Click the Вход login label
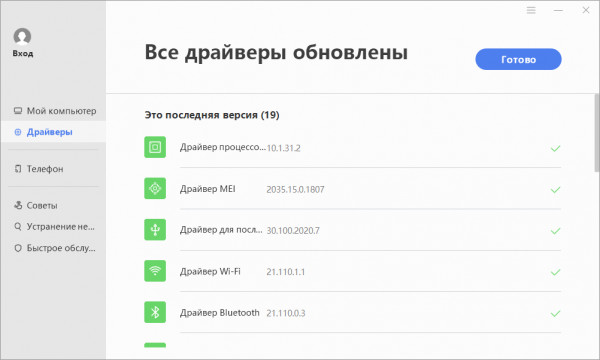The height and width of the screenshot is (360, 600). pos(23,54)
